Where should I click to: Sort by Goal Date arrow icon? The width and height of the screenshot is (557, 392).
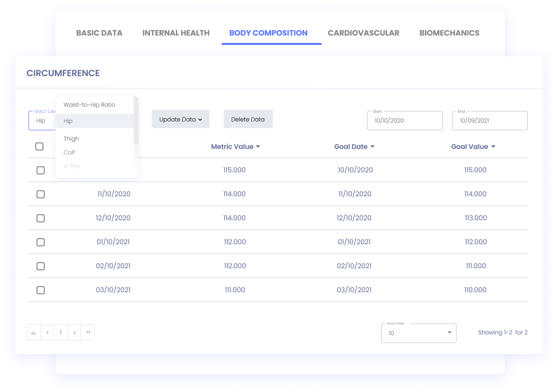372,146
